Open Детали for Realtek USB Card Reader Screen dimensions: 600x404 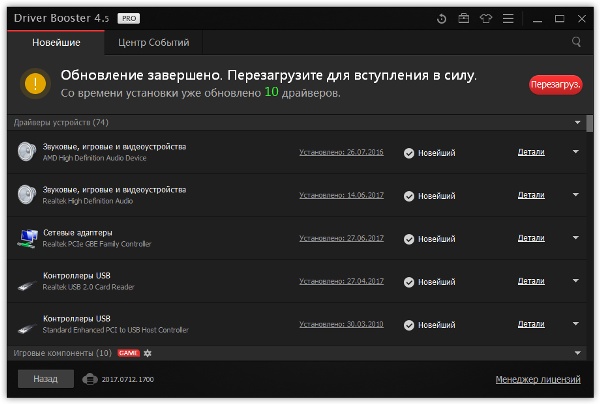531,281
